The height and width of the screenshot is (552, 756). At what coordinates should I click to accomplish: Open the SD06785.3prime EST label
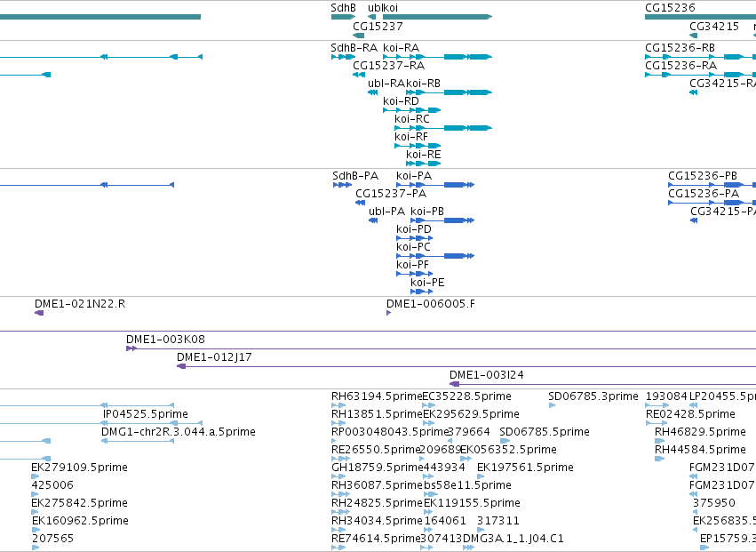pyautogui.click(x=593, y=396)
